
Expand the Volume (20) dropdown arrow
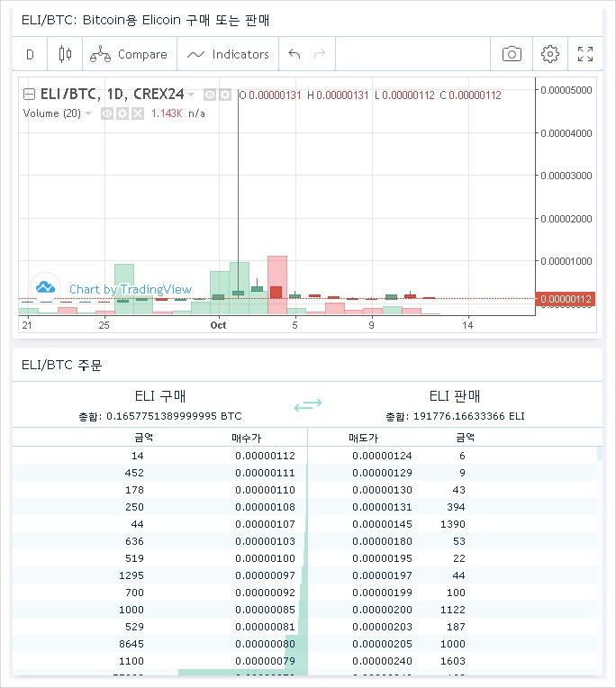[x=88, y=113]
